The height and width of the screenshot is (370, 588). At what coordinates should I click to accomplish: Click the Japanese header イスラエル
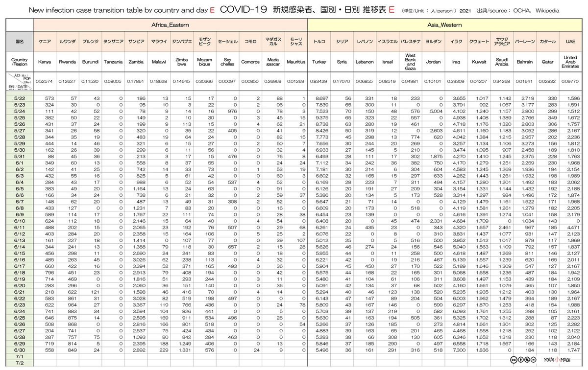388,42
